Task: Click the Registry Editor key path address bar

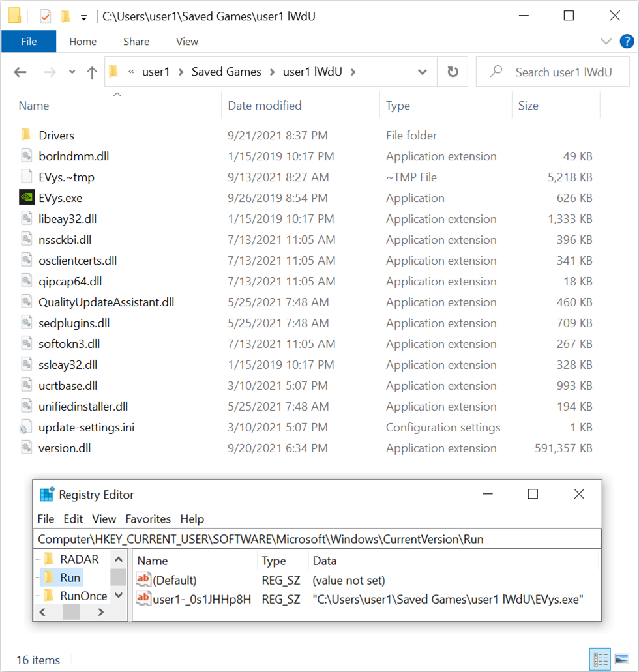Action: point(318,539)
